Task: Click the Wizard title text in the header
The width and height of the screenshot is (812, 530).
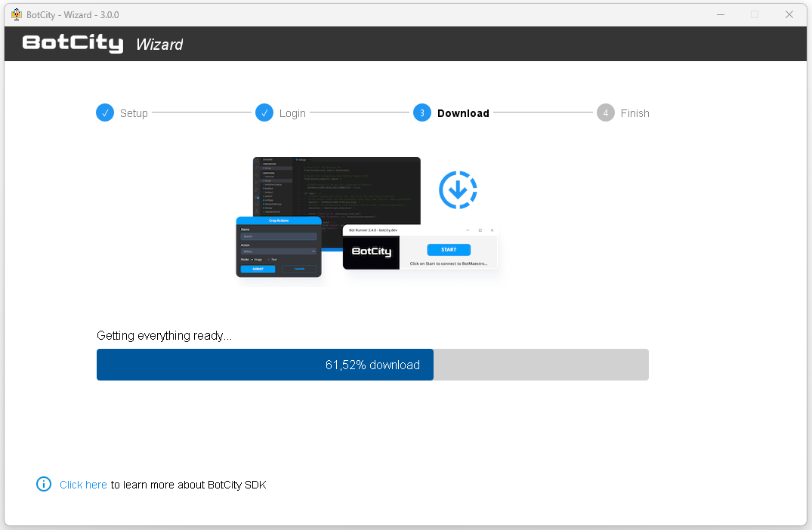Action: [159, 44]
